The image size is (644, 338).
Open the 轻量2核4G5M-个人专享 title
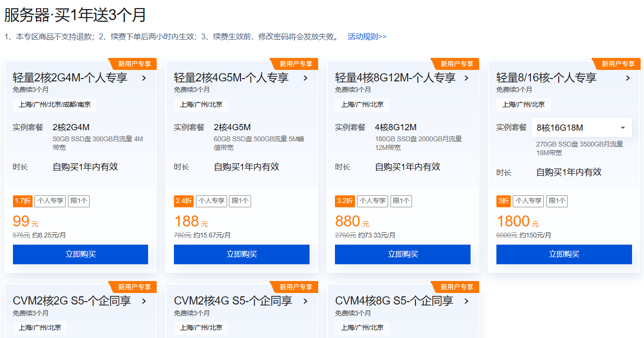point(231,78)
